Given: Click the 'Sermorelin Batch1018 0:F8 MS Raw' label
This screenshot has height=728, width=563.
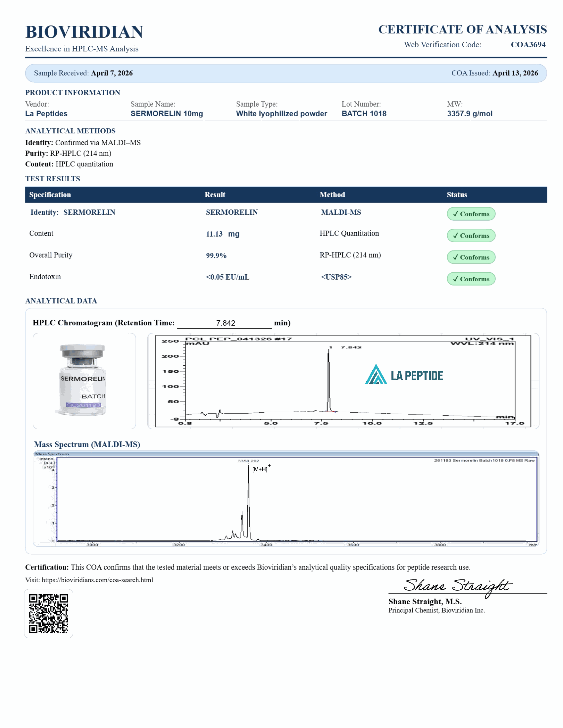Looking at the screenshot, I should [x=484, y=460].
